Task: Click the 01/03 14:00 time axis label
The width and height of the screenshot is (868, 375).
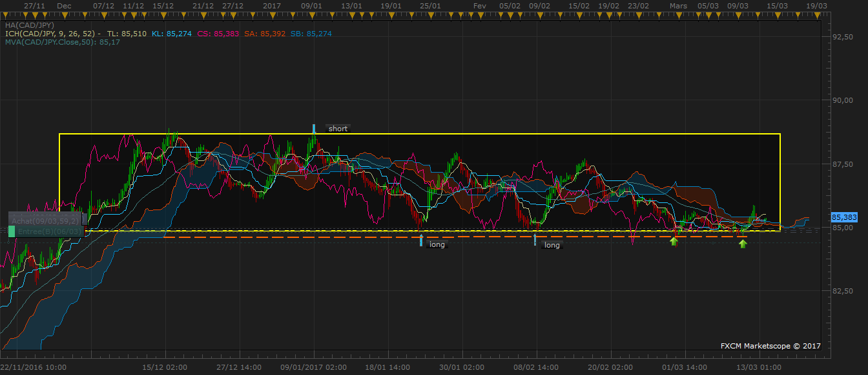Action: (x=686, y=367)
